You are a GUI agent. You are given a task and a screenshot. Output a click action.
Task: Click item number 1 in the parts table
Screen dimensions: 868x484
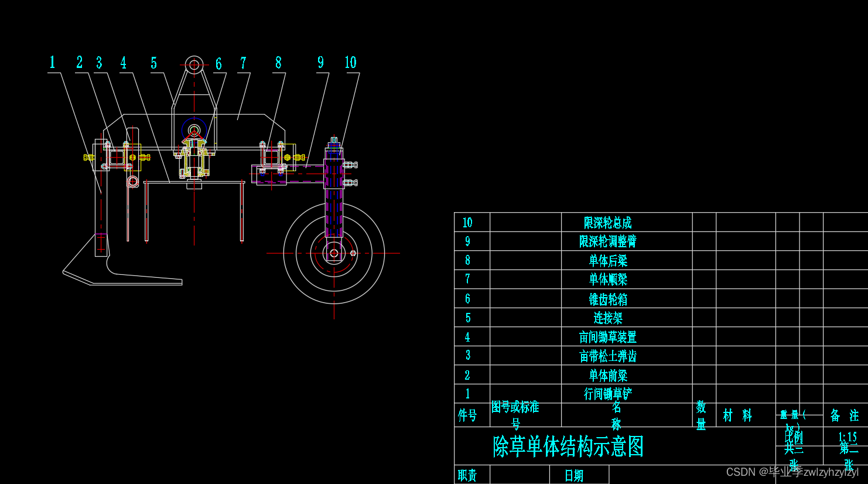pyautogui.click(x=467, y=394)
